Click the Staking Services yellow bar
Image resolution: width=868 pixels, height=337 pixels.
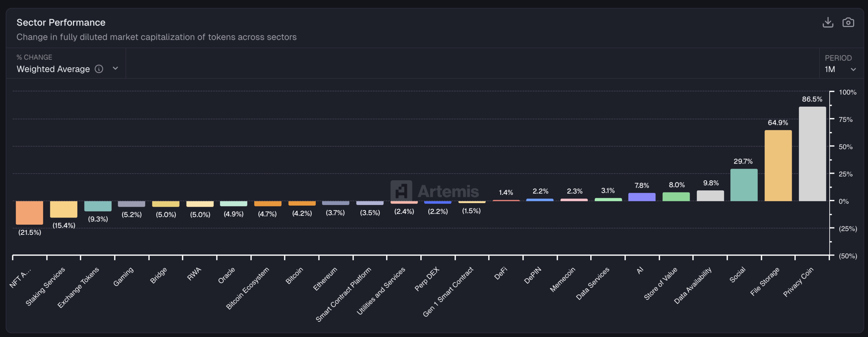click(64, 209)
